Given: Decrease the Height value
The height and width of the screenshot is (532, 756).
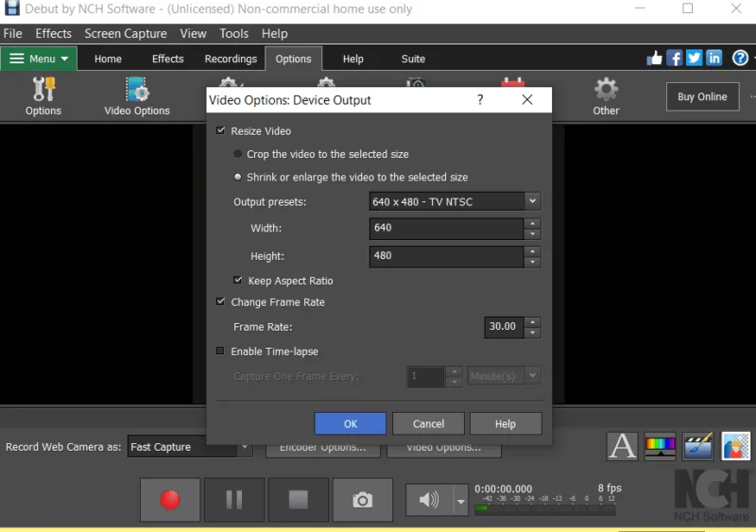Looking at the screenshot, I should (532, 262).
